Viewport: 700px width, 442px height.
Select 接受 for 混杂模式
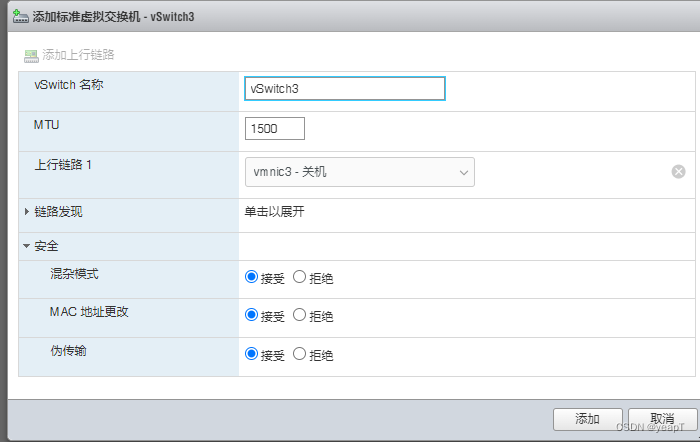coord(251,277)
